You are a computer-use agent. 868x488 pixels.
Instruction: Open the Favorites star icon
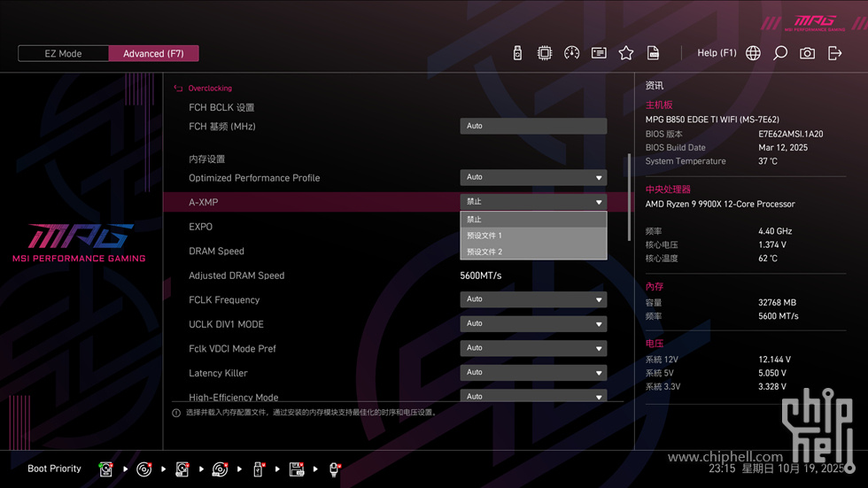(626, 53)
